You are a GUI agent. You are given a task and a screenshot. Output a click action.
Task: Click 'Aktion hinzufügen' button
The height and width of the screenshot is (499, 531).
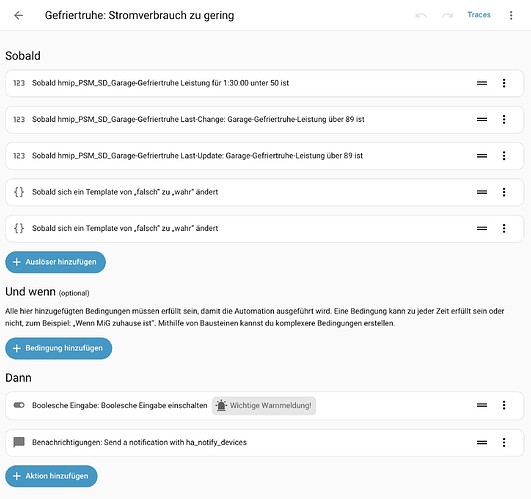51,476
